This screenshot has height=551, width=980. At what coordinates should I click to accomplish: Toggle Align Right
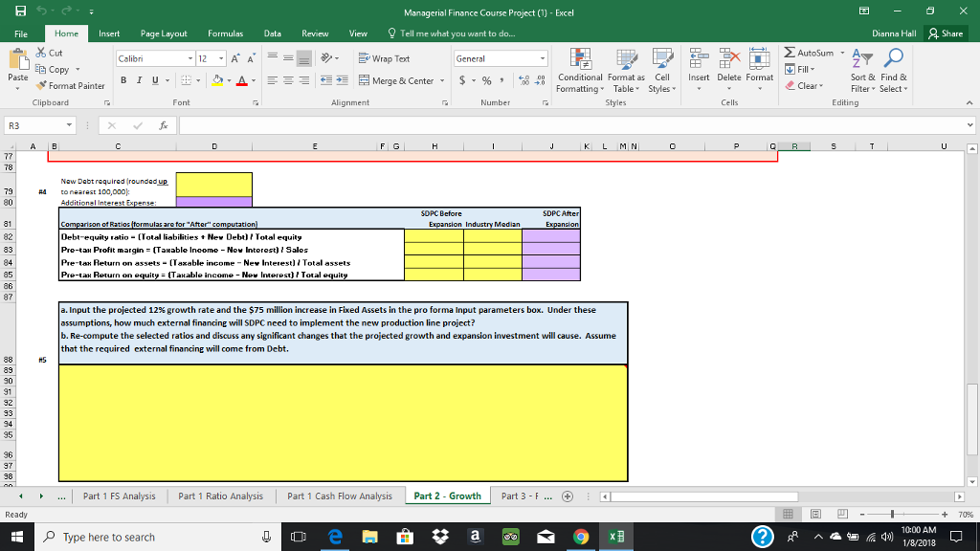click(303, 80)
